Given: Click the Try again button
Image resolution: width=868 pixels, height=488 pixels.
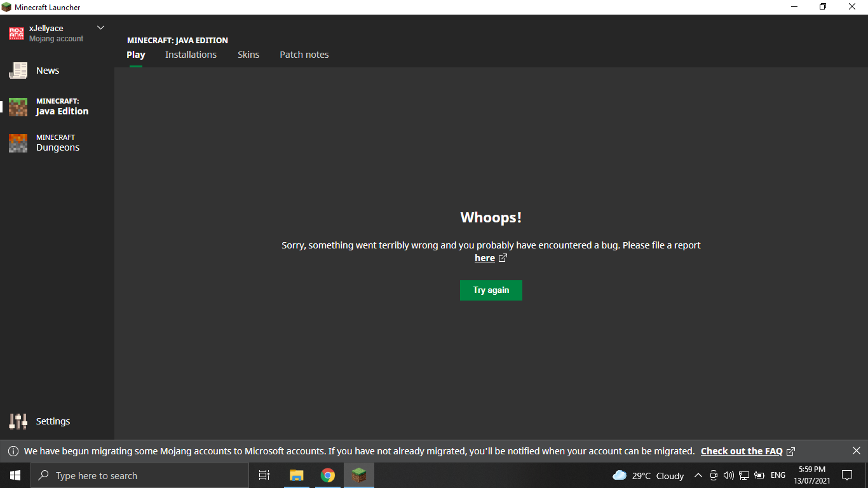Looking at the screenshot, I should coord(491,290).
